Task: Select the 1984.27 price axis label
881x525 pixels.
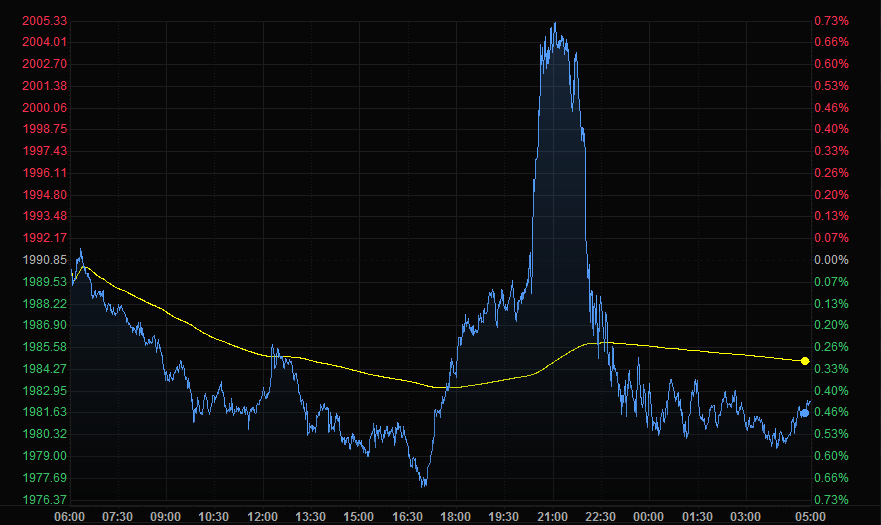Action: pos(44,369)
